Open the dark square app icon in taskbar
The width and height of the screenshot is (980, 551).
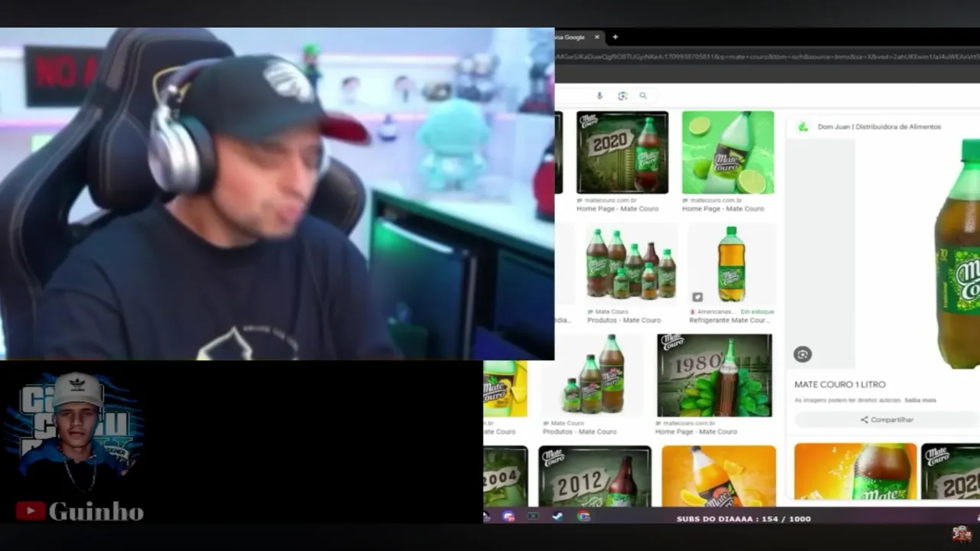click(x=533, y=517)
